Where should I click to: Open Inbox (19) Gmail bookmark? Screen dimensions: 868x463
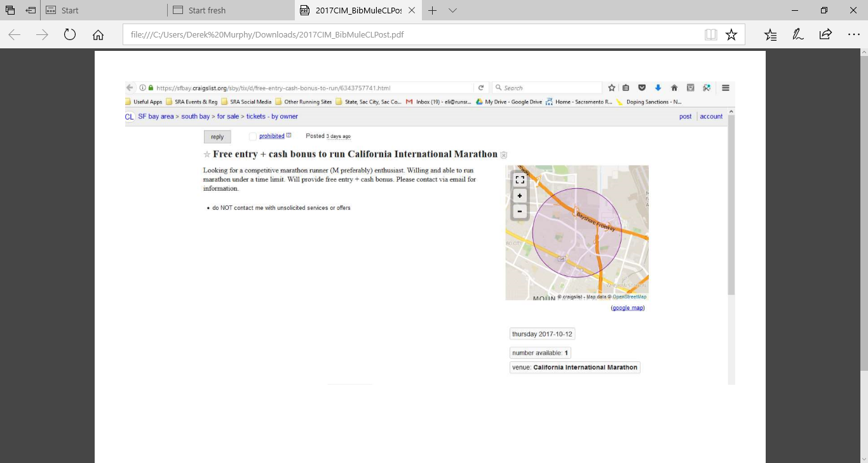[x=438, y=102]
